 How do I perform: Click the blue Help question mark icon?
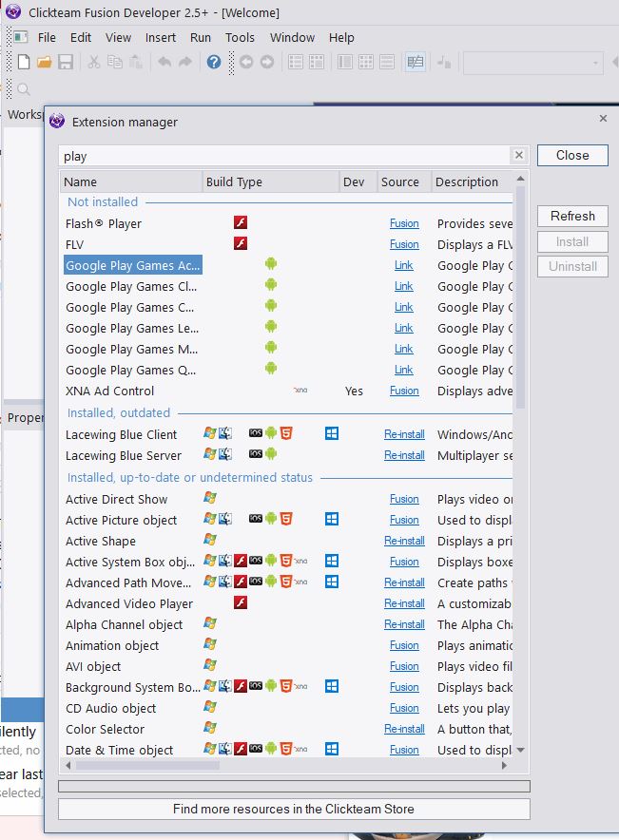(214, 62)
